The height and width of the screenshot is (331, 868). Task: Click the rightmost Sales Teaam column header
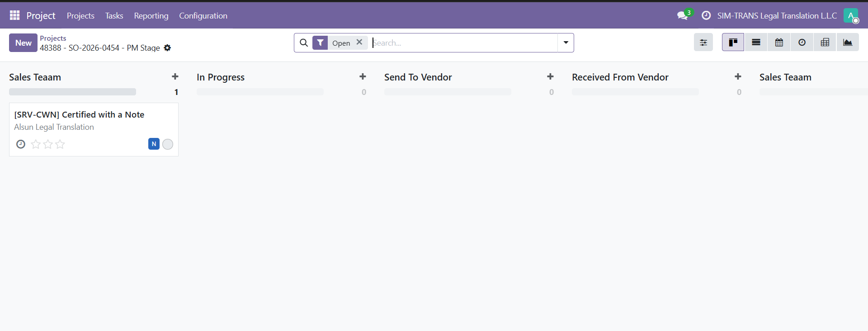(x=785, y=77)
